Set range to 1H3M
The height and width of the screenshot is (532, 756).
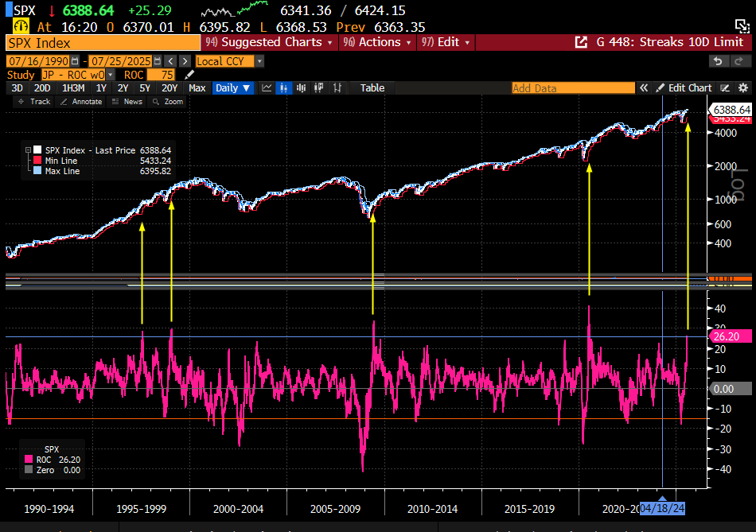pos(73,87)
